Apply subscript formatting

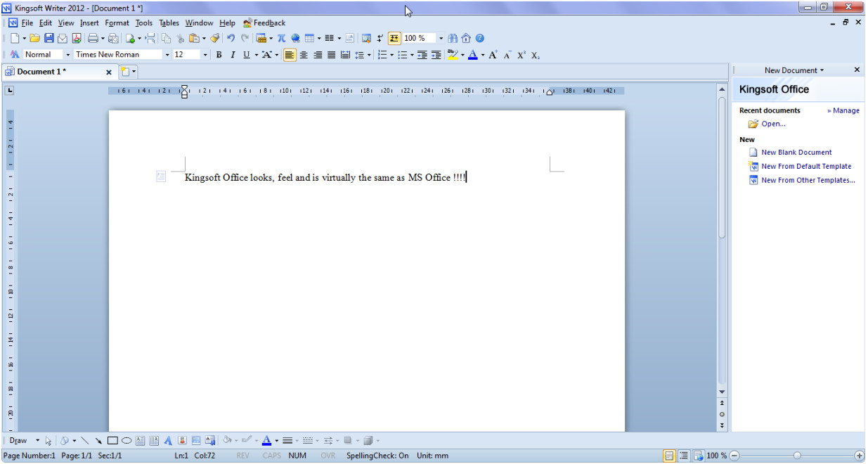(536, 54)
